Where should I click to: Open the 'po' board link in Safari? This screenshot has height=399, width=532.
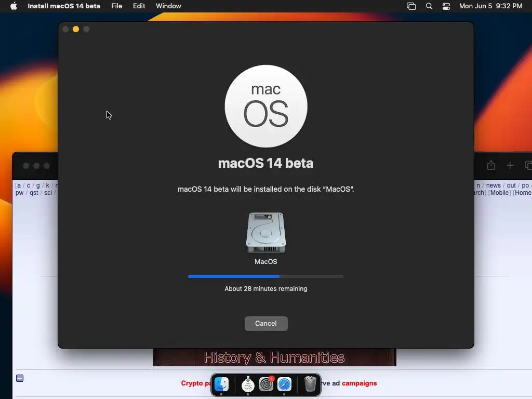point(525,185)
